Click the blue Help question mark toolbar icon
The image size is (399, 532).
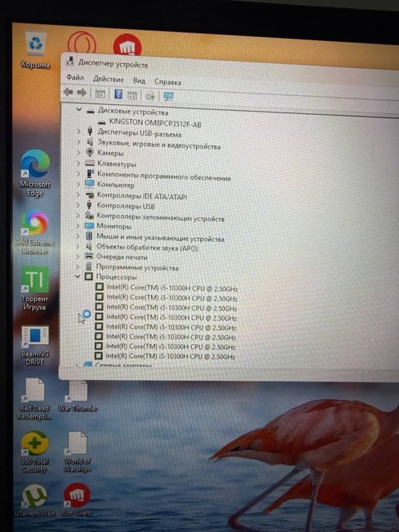coord(118,94)
